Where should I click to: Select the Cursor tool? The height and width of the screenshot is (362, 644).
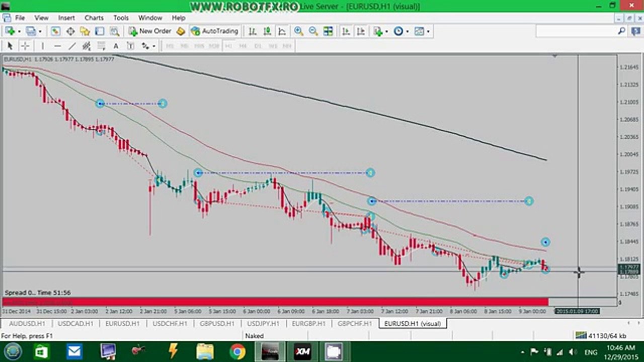[10, 46]
